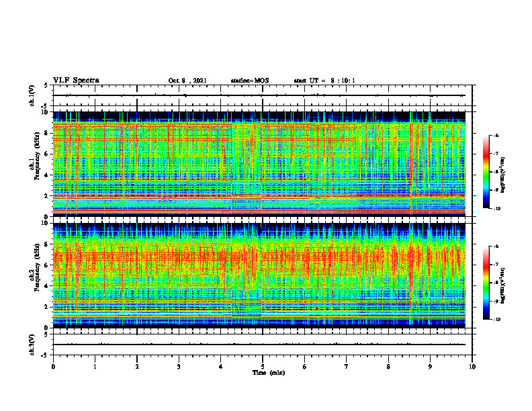Click the "2" tick on the time axis
532x411 pixels.
pyautogui.click(x=137, y=367)
